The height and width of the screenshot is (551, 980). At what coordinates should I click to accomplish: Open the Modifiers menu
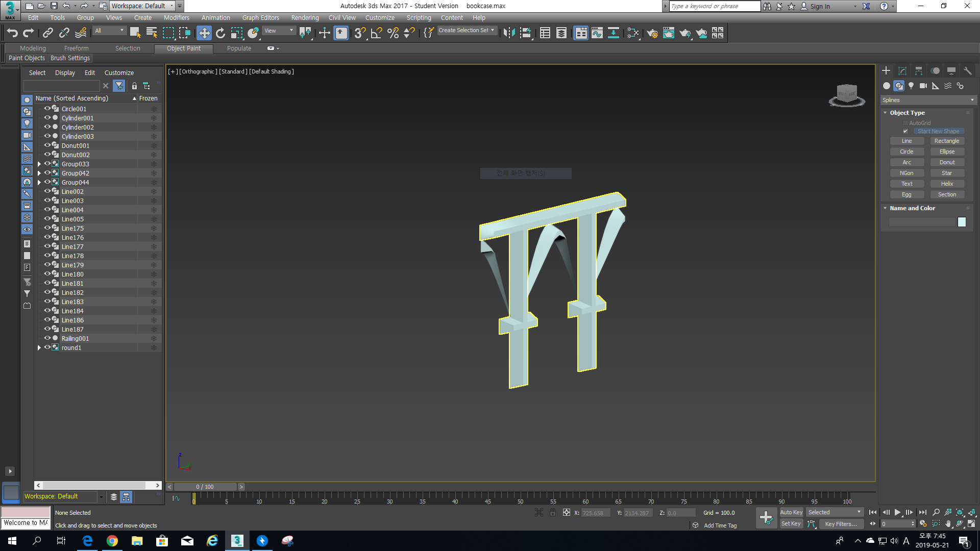176,17
